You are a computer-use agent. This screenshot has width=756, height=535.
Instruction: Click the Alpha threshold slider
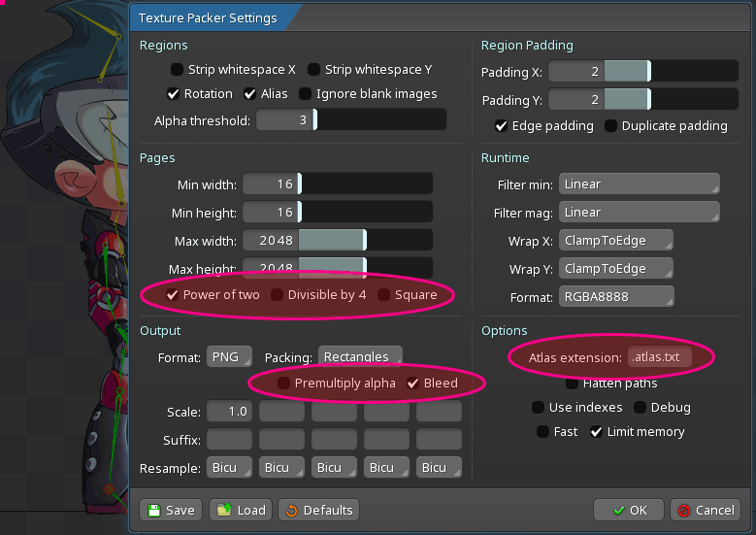point(351,119)
